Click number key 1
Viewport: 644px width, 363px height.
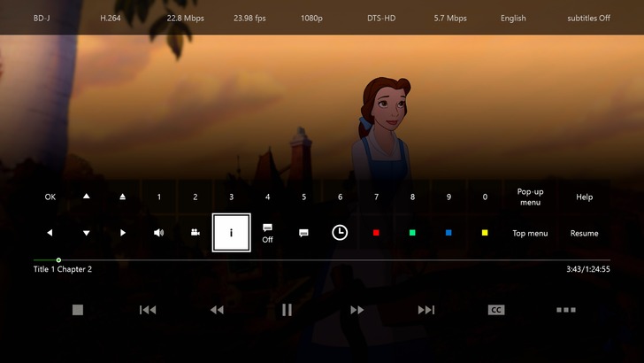158,197
